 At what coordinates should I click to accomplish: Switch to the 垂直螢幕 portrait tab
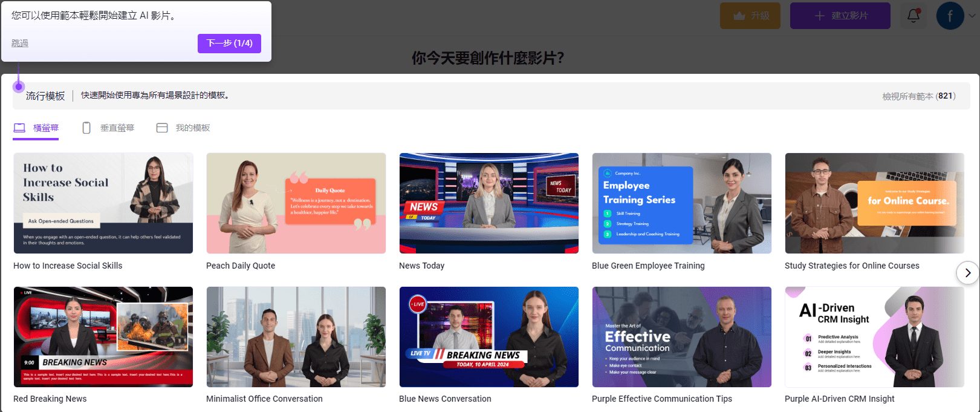coord(108,128)
